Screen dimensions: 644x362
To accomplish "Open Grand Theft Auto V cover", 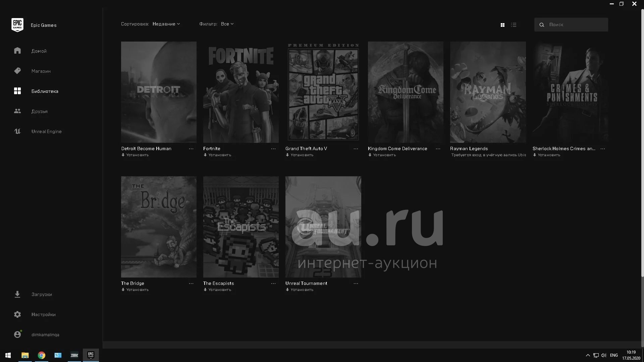I will (x=323, y=92).
